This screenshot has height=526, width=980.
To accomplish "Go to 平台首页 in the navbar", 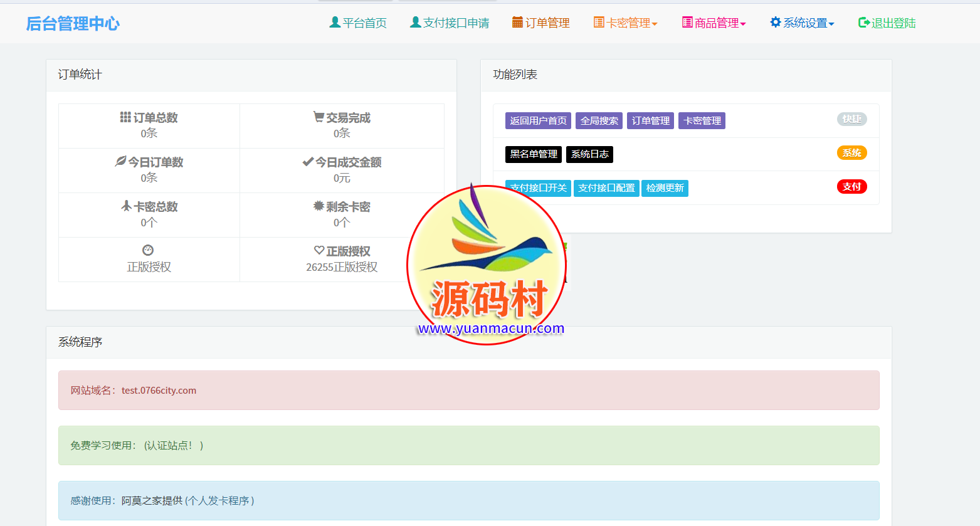I will [364, 23].
